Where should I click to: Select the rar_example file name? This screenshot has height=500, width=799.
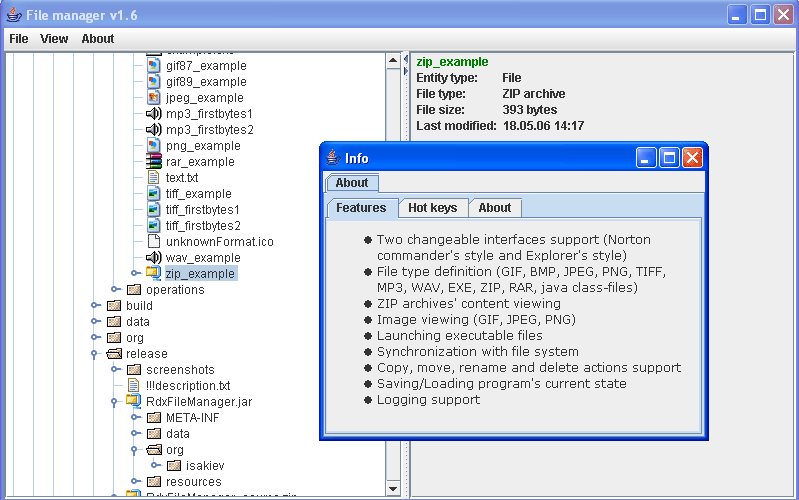[200, 162]
